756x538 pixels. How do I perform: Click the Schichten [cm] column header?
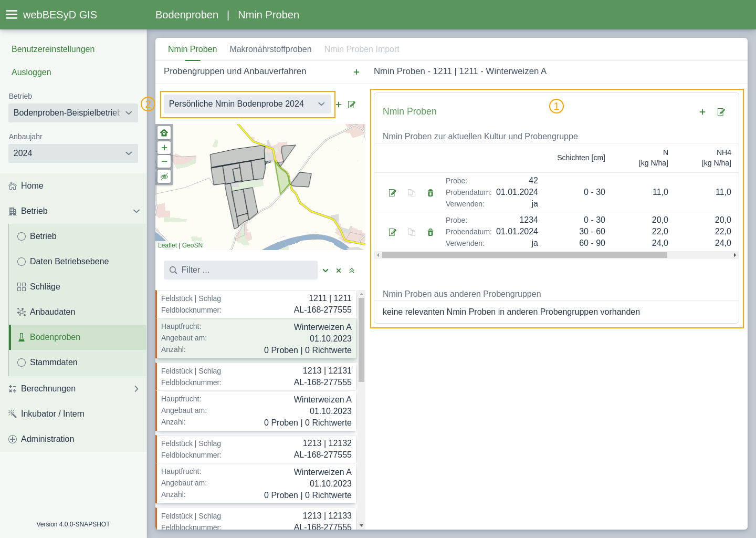click(x=581, y=158)
